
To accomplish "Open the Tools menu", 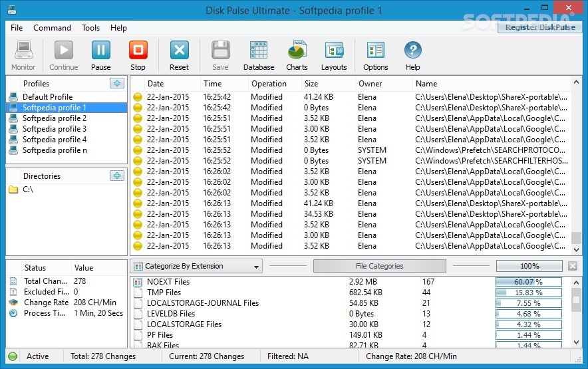I will coord(90,28).
